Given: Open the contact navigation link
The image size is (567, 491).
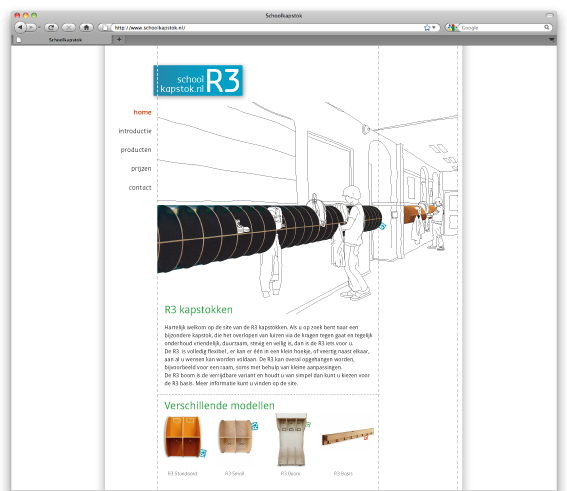Looking at the screenshot, I should coord(140,187).
